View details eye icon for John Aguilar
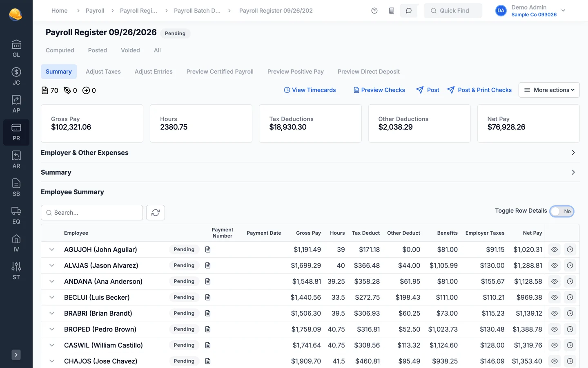This screenshot has width=588, height=368. 555,249
